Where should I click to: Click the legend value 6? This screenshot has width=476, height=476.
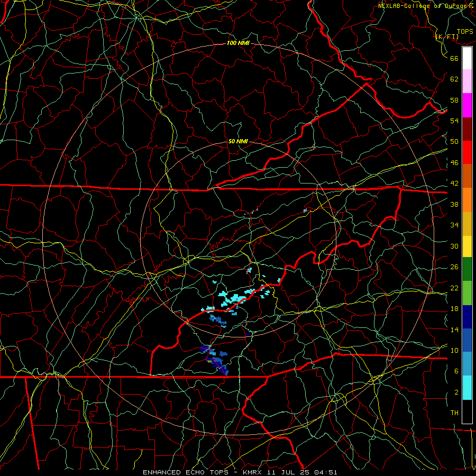pyautogui.click(x=456, y=371)
